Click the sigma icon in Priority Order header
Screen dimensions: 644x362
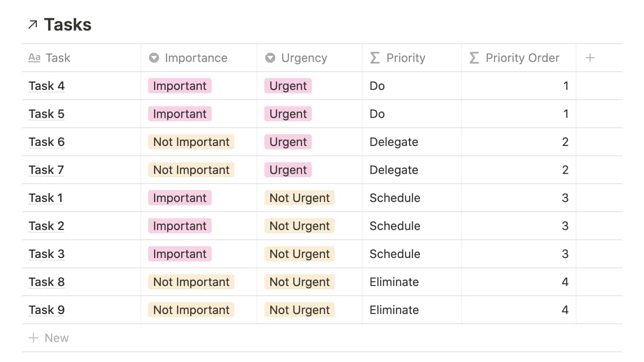474,58
